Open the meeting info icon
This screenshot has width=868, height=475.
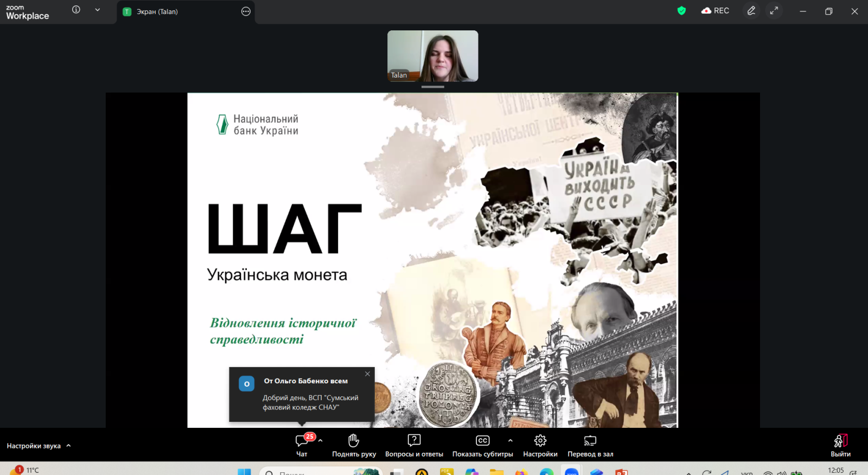pos(76,10)
